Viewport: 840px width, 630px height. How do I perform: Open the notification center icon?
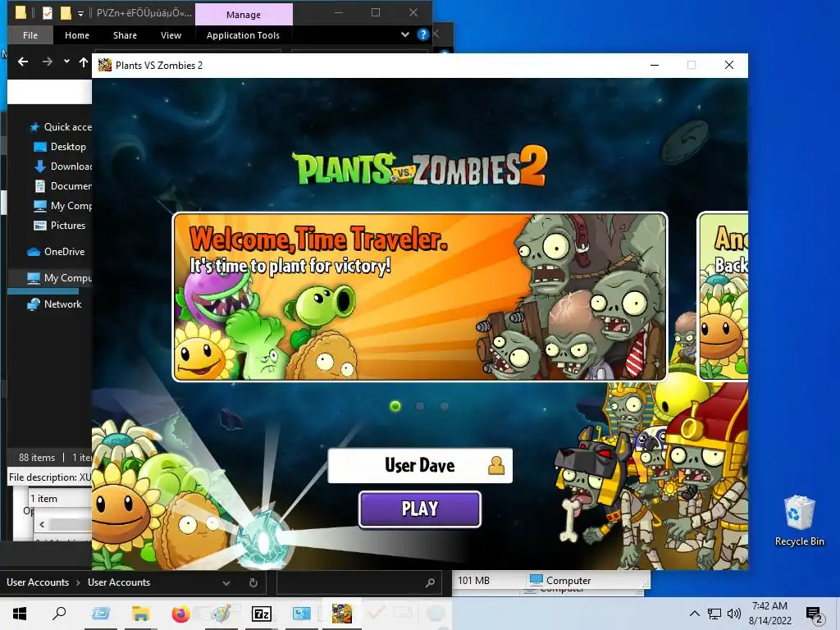pos(815,614)
